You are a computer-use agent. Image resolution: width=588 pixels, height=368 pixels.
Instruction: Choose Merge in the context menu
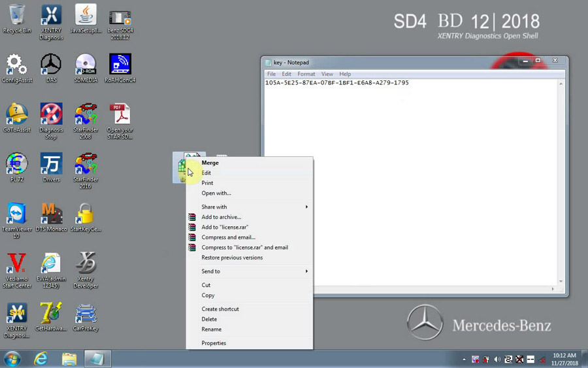click(x=250, y=163)
